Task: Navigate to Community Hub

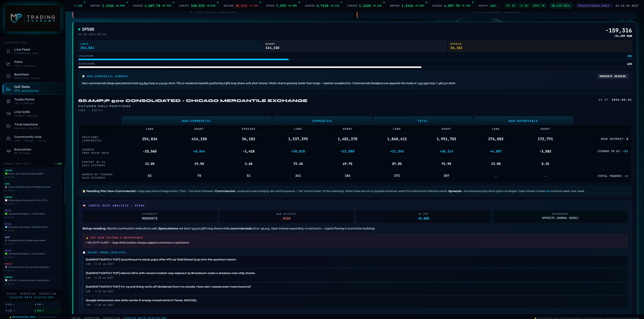Action: point(33,139)
